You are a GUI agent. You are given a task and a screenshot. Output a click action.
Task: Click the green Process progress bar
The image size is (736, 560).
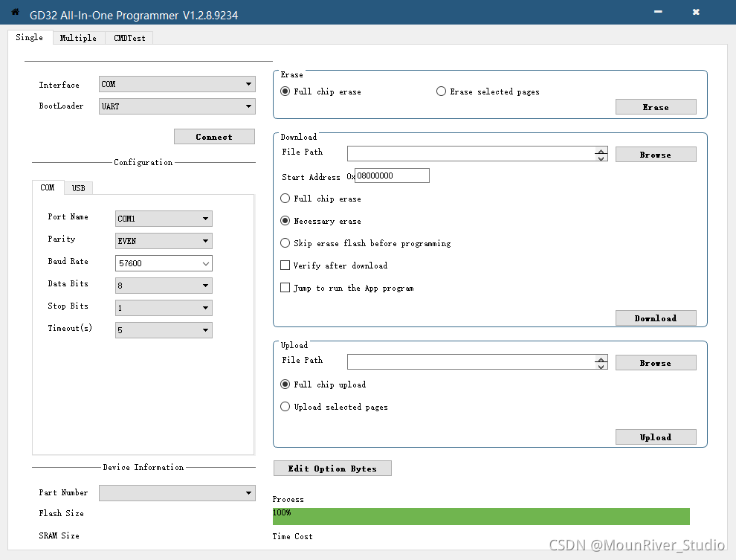(481, 516)
